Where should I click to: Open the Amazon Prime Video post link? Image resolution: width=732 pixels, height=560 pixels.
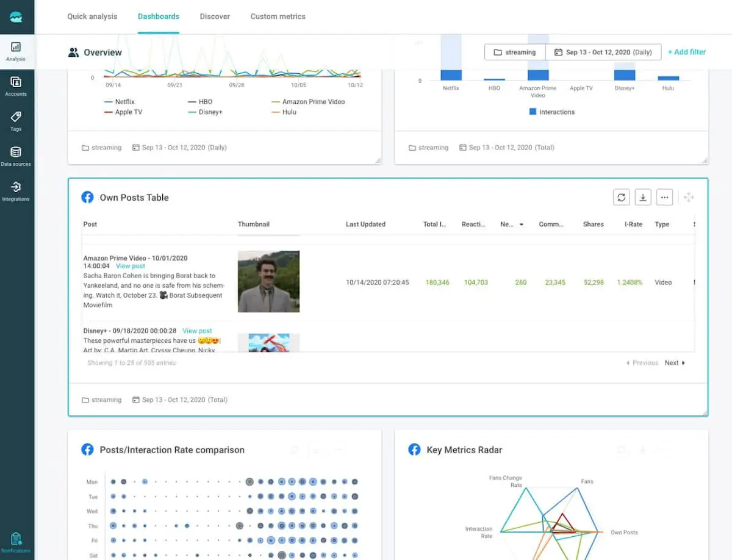(131, 266)
